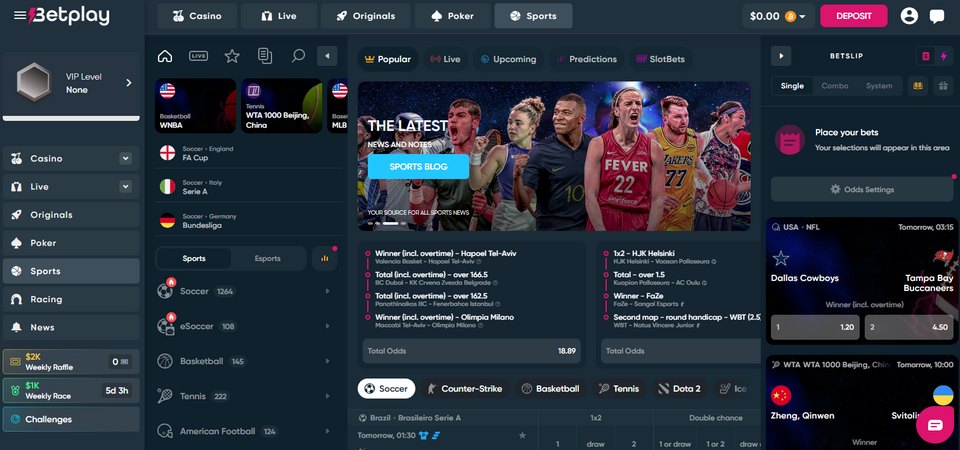
Task: Favorite the Brasileiro Serie A match star
Action: tap(522, 435)
